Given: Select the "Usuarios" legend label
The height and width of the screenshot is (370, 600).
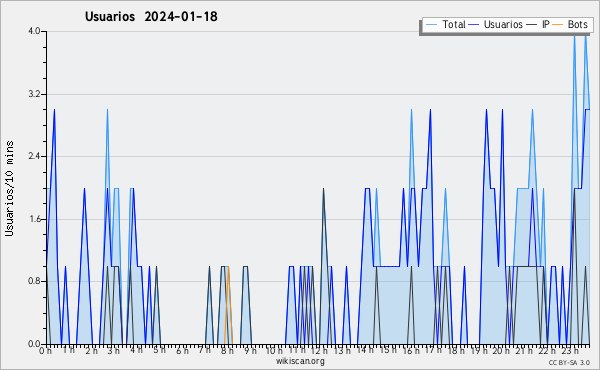Looking at the screenshot, I should (503, 24).
